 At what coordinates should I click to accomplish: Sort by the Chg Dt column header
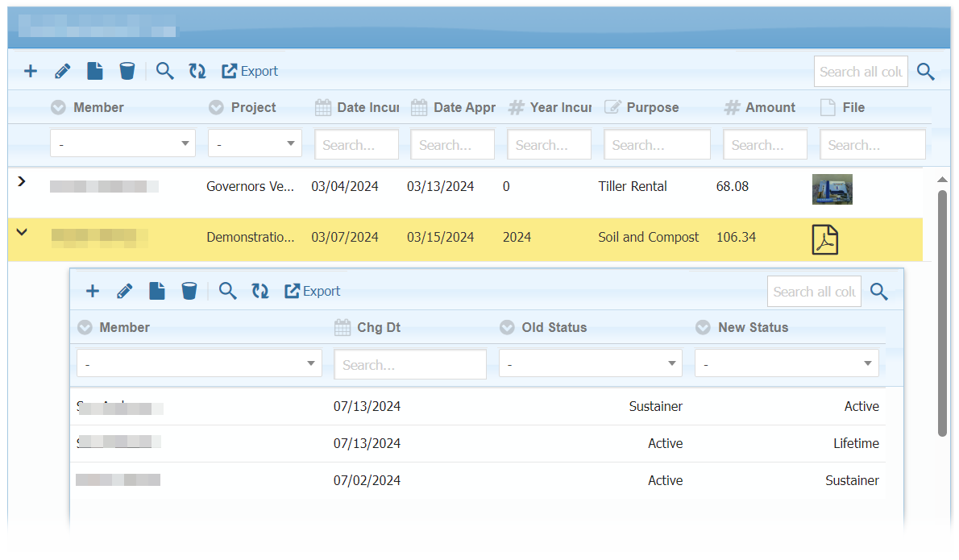tap(379, 327)
